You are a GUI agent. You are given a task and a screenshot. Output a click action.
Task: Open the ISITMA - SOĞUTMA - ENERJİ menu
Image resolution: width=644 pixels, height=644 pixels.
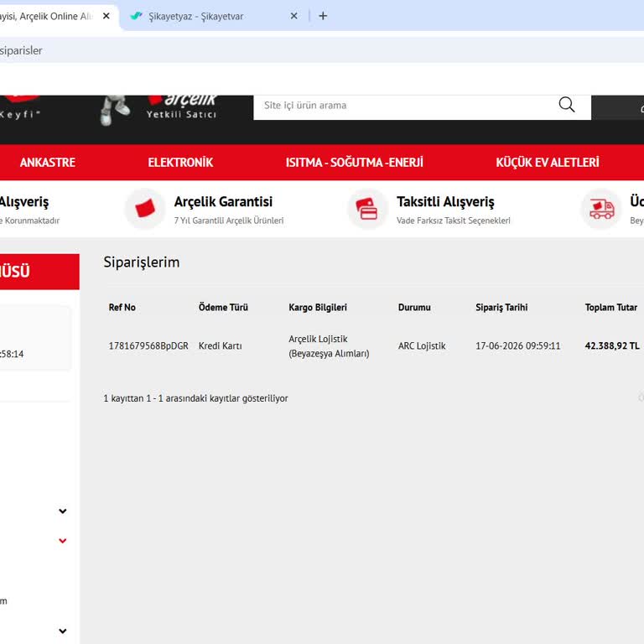[354, 162]
